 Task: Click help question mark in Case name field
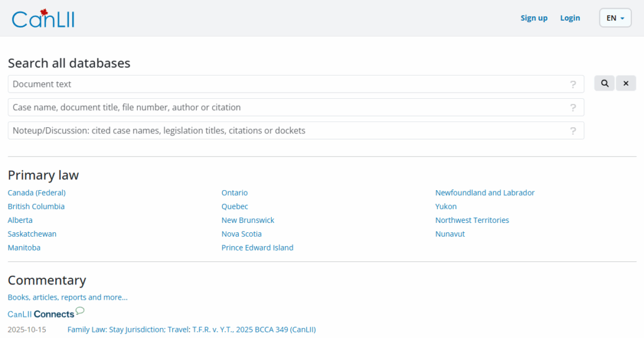[x=573, y=108]
